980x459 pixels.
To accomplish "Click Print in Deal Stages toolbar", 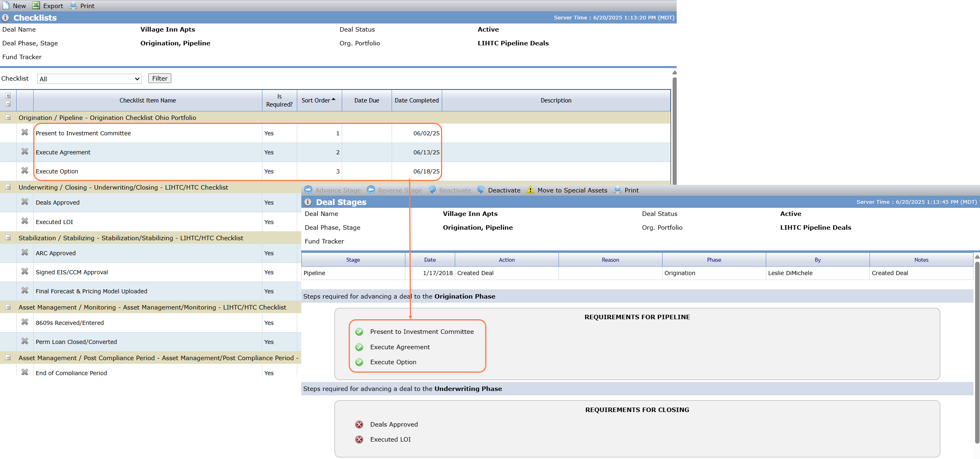I will [x=626, y=190].
